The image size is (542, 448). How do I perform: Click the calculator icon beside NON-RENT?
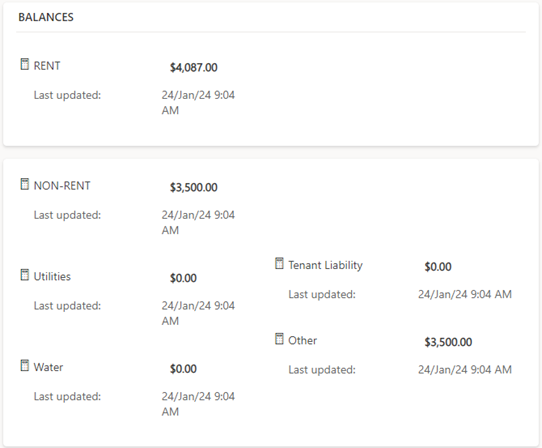25,184
